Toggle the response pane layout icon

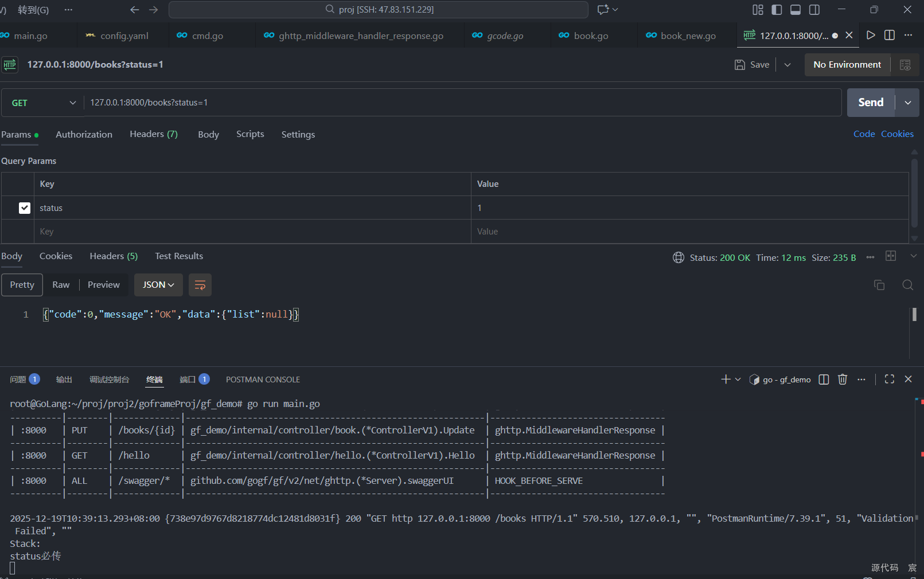(891, 256)
